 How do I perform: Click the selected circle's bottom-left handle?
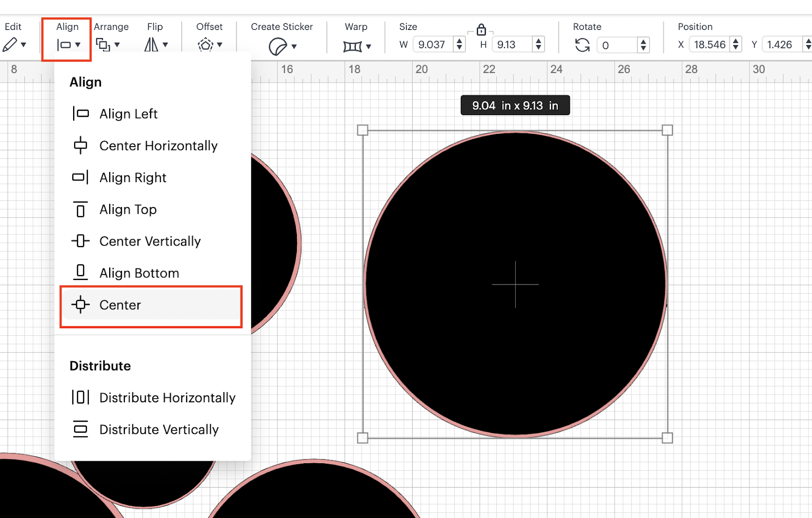[x=362, y=438]
